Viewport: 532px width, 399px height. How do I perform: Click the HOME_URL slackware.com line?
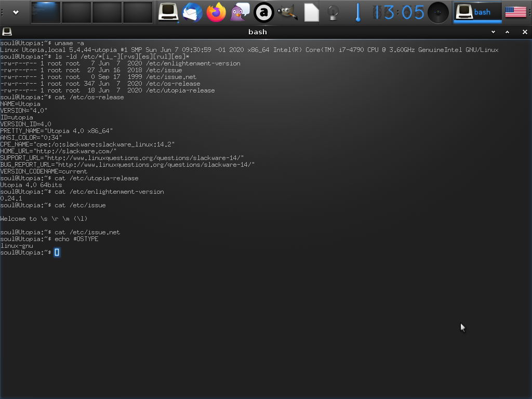pos(58,151)
